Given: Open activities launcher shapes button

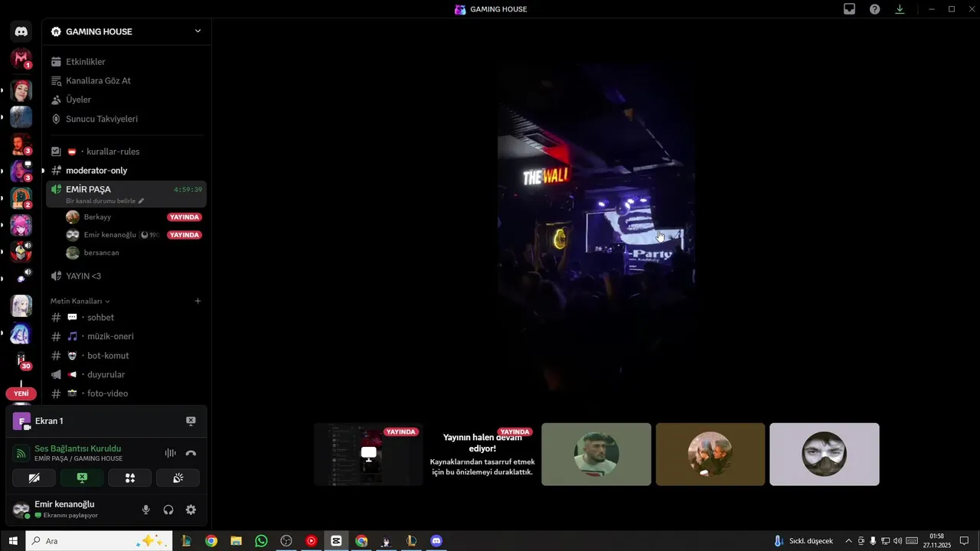Looking at the screenshot, I should pyautogui.click(x=129, y=478).
